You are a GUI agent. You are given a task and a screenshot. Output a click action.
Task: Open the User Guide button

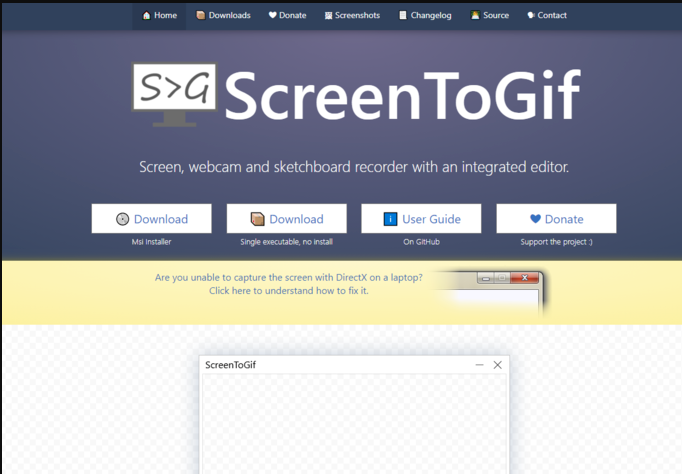(421, 219)
